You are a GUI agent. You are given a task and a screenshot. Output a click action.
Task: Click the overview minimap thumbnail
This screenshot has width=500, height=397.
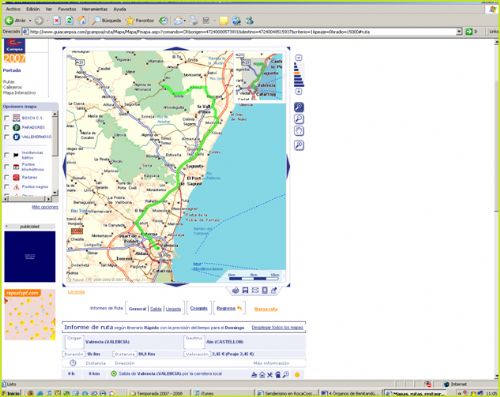pyautogui.click(x=259, y=76)
